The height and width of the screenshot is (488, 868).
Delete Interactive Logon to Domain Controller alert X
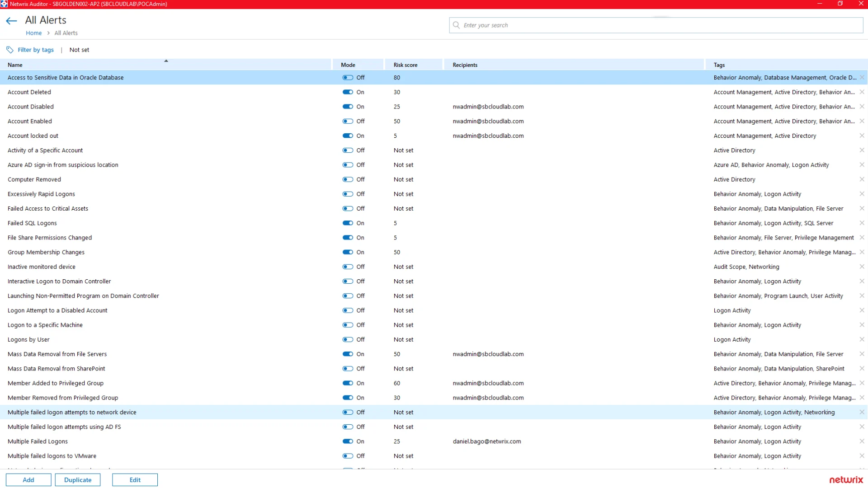coord(862,281)
